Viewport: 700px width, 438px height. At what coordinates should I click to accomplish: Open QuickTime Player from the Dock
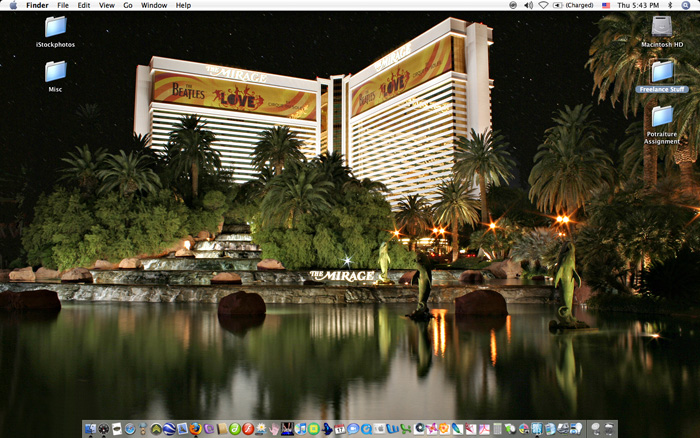tap(367, 429)
